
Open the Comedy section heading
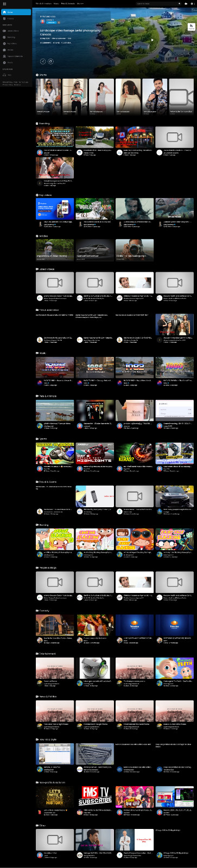coord(44,610)
